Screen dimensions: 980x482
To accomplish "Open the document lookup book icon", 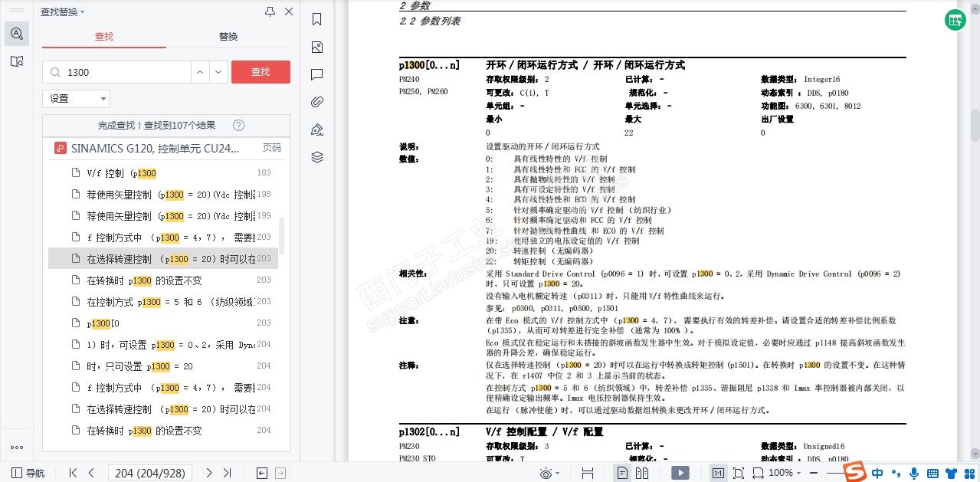I will (x=17, y=61).
